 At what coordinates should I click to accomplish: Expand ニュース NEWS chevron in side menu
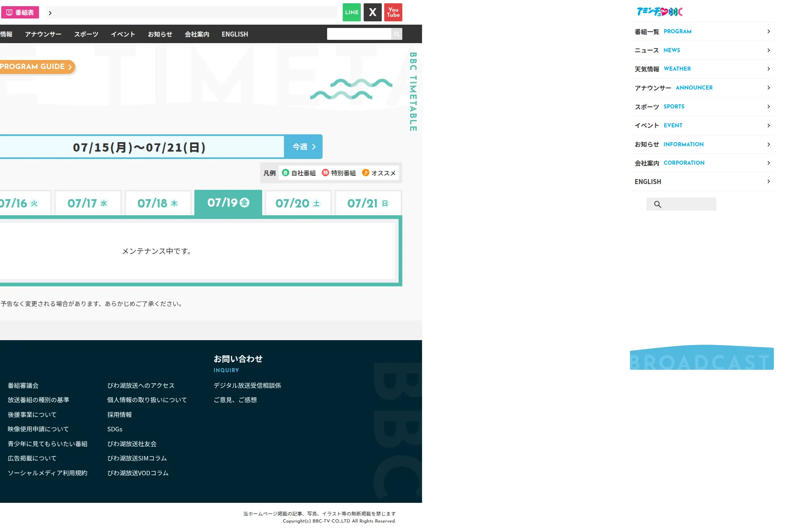(768, 50)
